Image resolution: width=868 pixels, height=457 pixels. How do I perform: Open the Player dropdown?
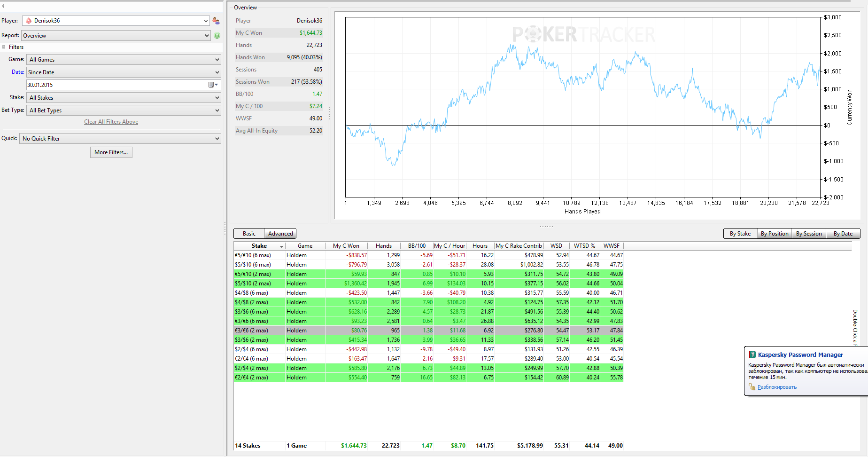(116, 21)
